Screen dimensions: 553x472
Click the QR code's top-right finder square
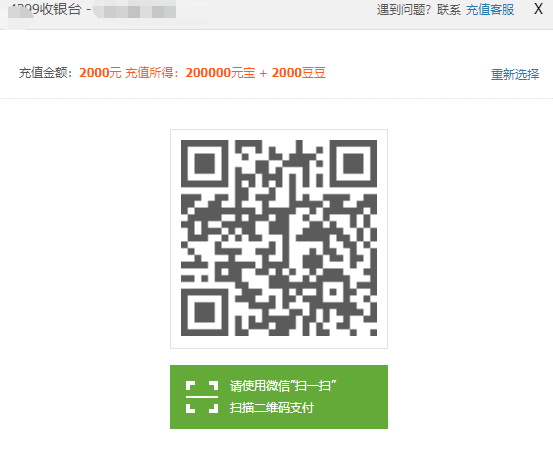[353, 164]
